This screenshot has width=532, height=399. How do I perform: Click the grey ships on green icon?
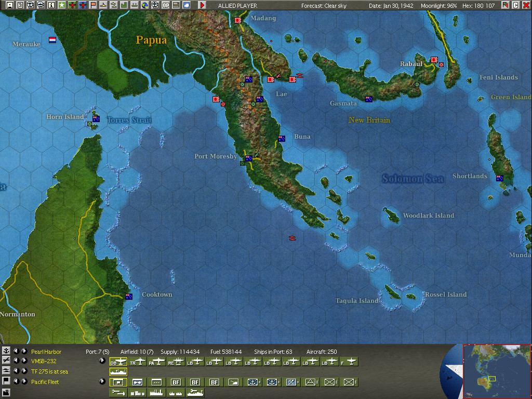tap(135, 5)
